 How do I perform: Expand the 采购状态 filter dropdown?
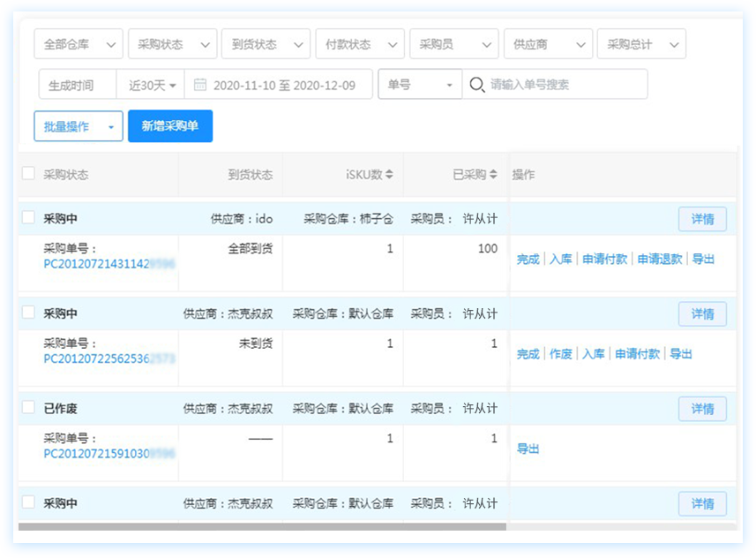click(x=172, y=44)
